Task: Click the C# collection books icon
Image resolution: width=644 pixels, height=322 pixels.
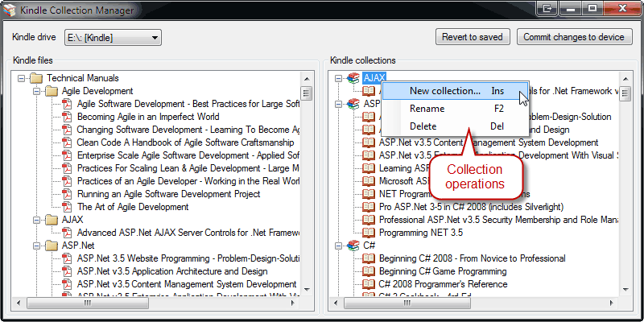Action: point(352,246)
